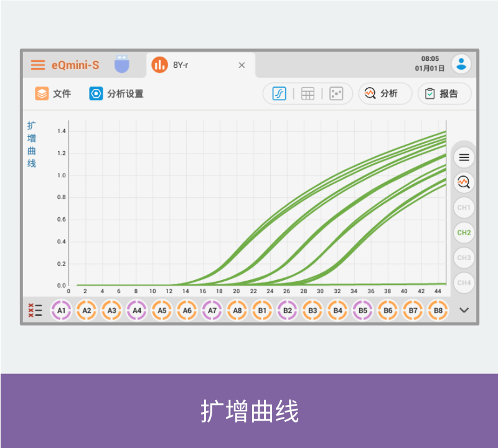Toggle channel CH1 display

click(x=464, y=207)
